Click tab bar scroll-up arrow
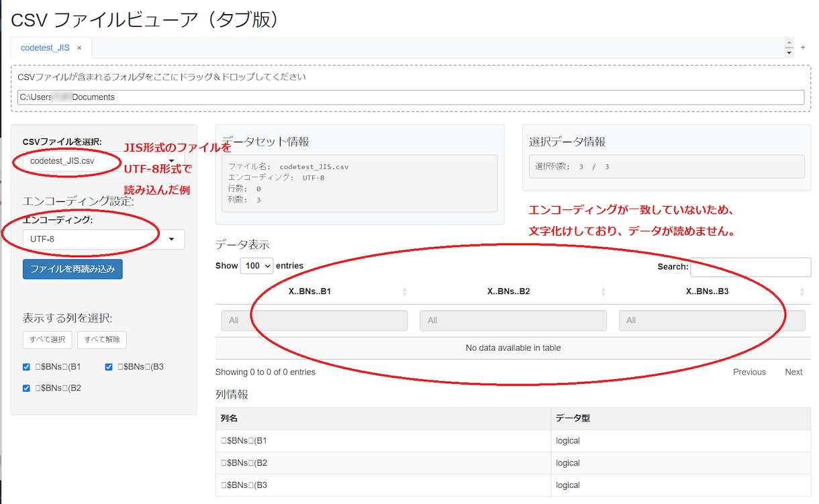819x504 pixels. click(x=789, y=43)
